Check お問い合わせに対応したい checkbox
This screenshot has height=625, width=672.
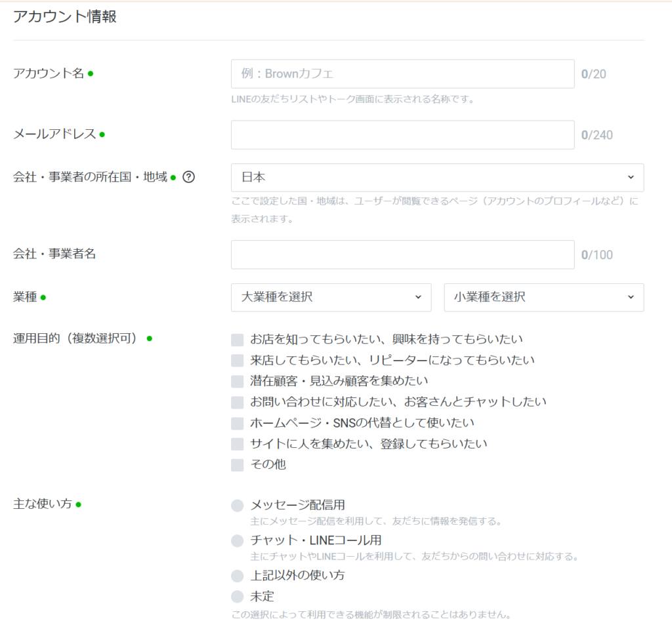click(238, 402)
